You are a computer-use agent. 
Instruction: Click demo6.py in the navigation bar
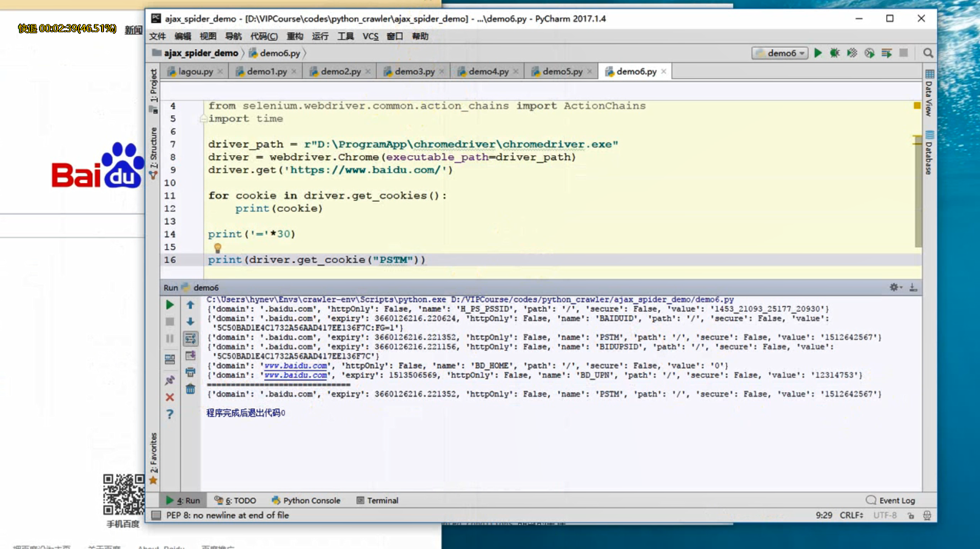pos(274,53)
